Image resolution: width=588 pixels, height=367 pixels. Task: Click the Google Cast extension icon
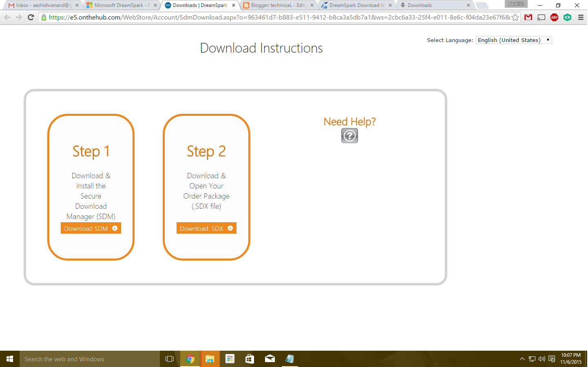pos(541,17)
